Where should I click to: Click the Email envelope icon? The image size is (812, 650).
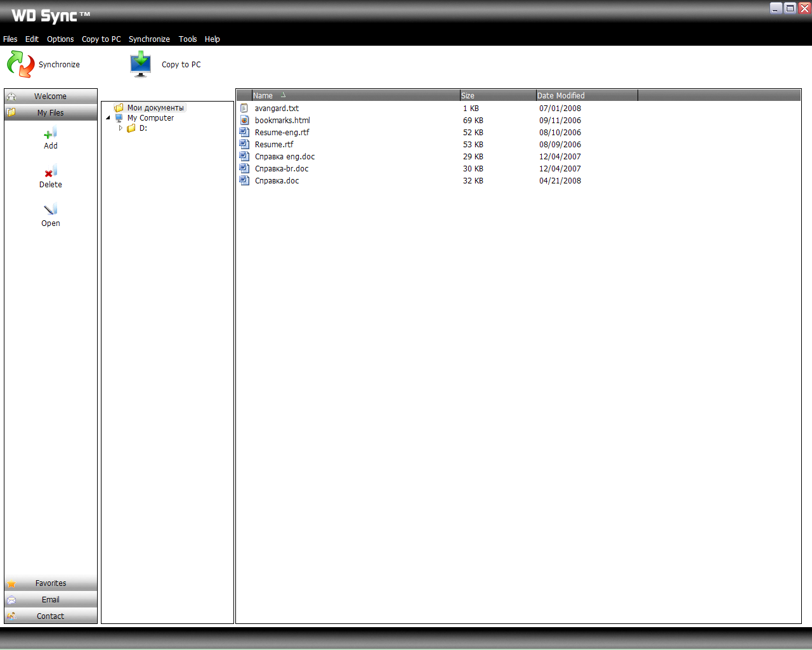point(11,600)
